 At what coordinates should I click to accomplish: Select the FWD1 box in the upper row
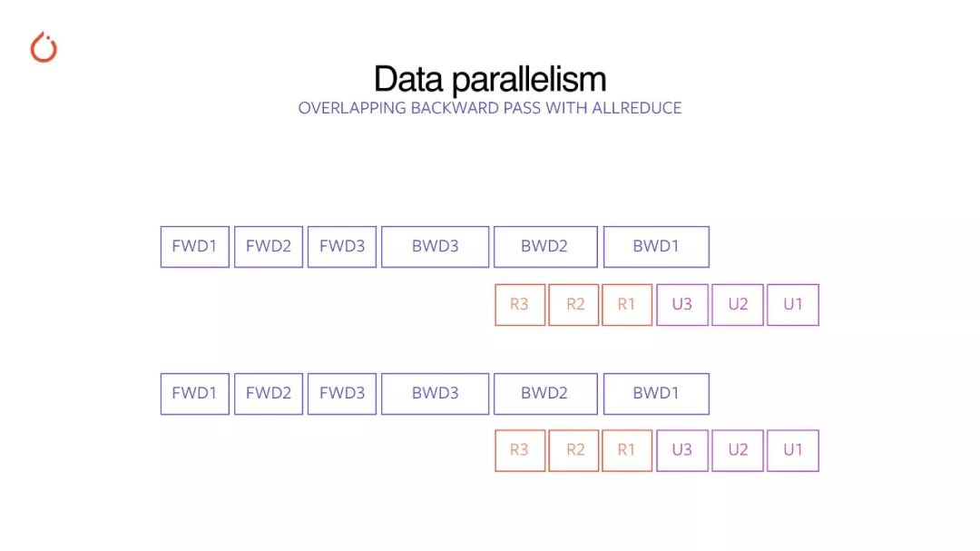195,247
